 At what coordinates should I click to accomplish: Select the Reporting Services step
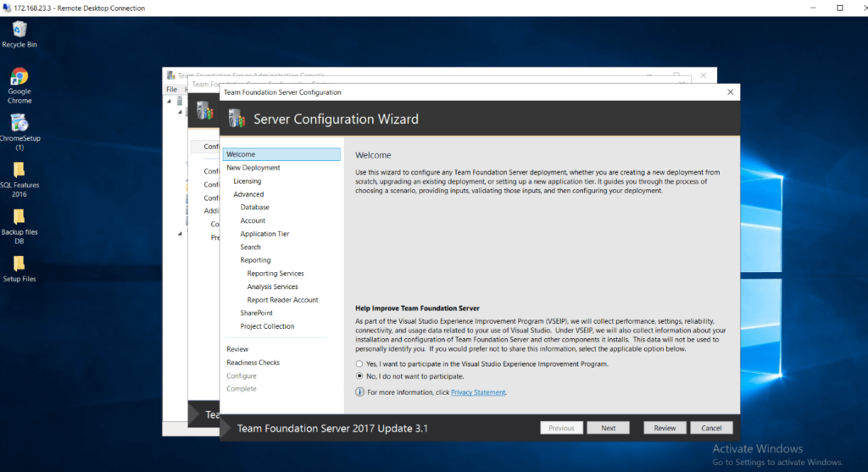pos(275,274)
